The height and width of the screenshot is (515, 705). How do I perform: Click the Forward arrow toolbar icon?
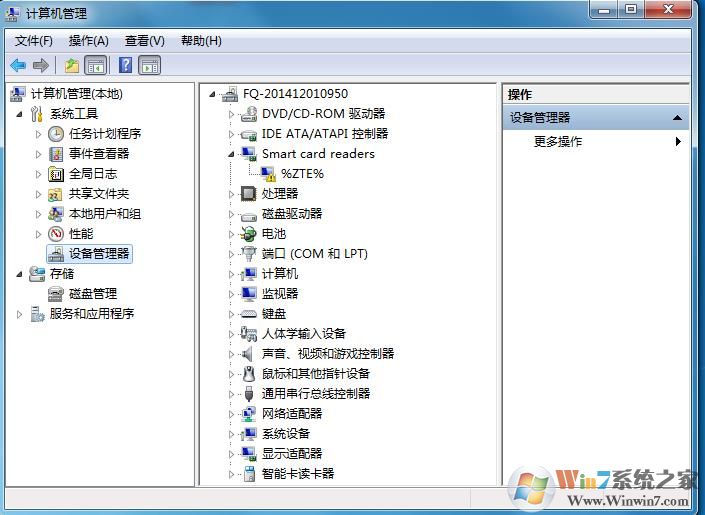click(40, 66)
